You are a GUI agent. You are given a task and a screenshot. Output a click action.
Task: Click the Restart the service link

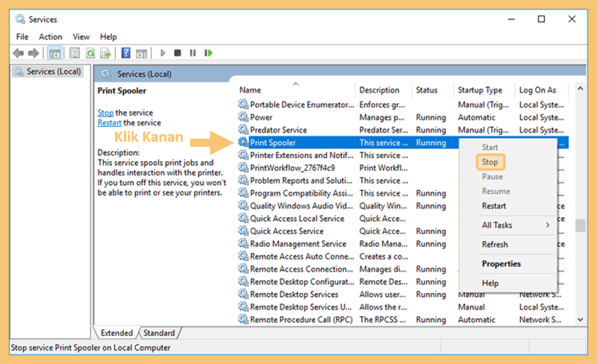[x=109, y=122]
